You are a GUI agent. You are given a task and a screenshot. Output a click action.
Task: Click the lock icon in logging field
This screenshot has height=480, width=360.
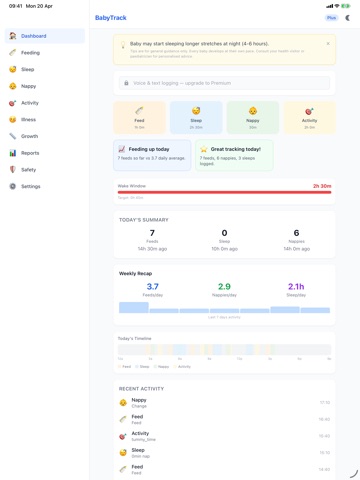click(x=126, y=83)
